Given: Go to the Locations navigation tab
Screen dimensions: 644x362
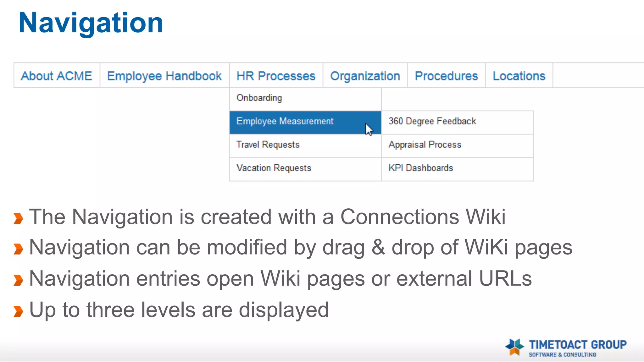Looking at the screenshot, I should click(x=519, y=76).
